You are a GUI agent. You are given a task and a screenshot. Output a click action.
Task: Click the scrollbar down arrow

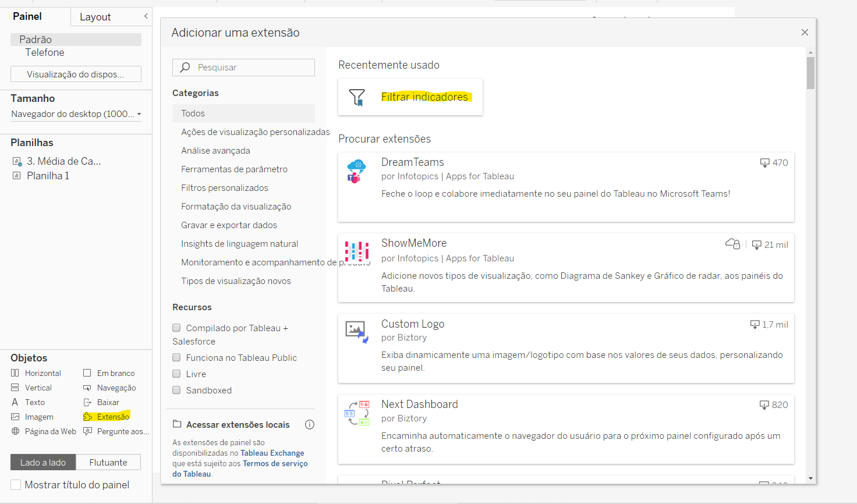(x=810, y=478)
